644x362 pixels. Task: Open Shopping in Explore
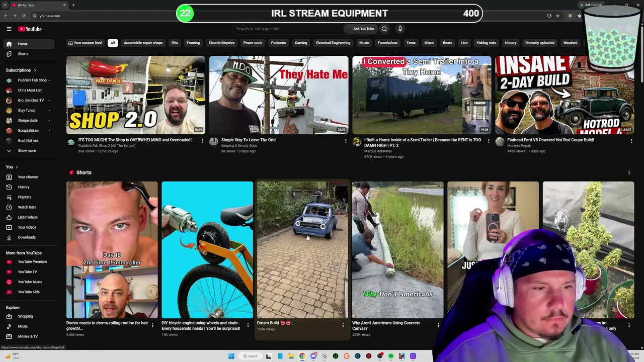tap(28, 316)
